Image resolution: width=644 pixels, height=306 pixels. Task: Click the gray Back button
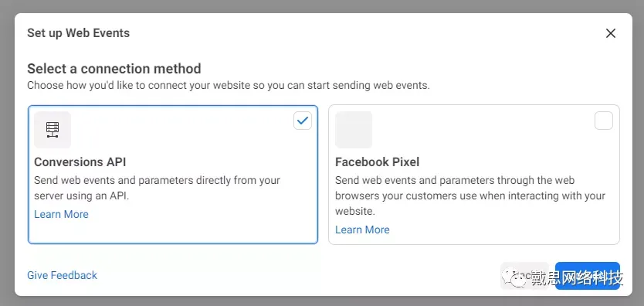point(524,276)
